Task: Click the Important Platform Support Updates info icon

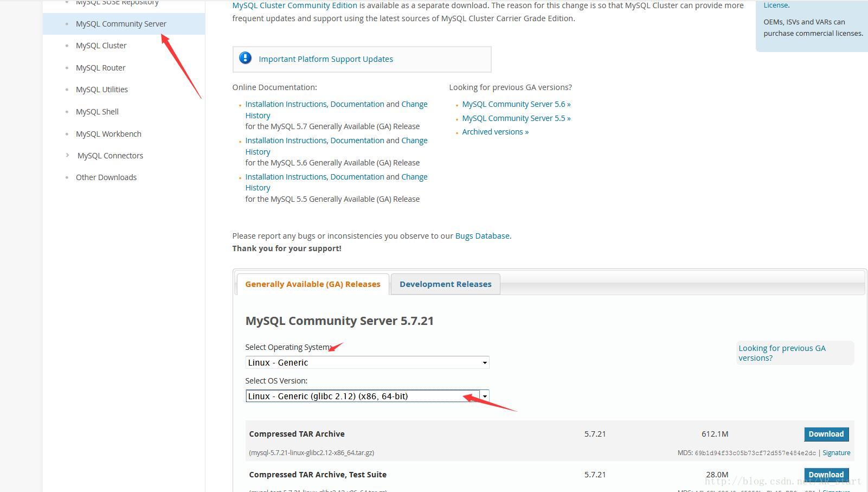Action: 245,58
